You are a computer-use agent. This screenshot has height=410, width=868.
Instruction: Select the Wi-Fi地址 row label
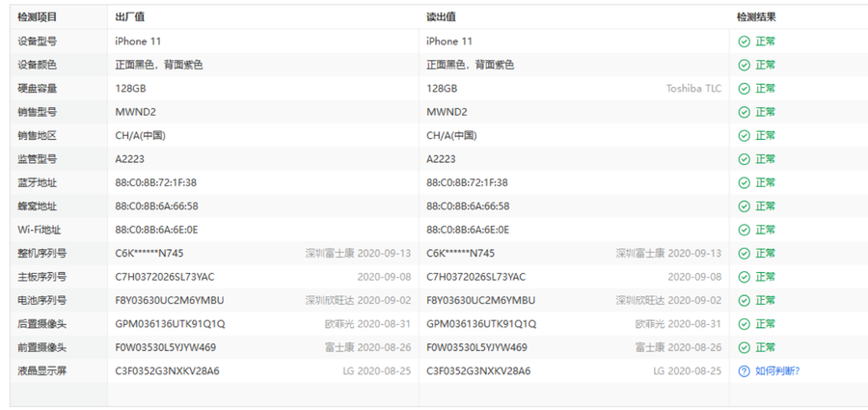(x=39, y=230)
